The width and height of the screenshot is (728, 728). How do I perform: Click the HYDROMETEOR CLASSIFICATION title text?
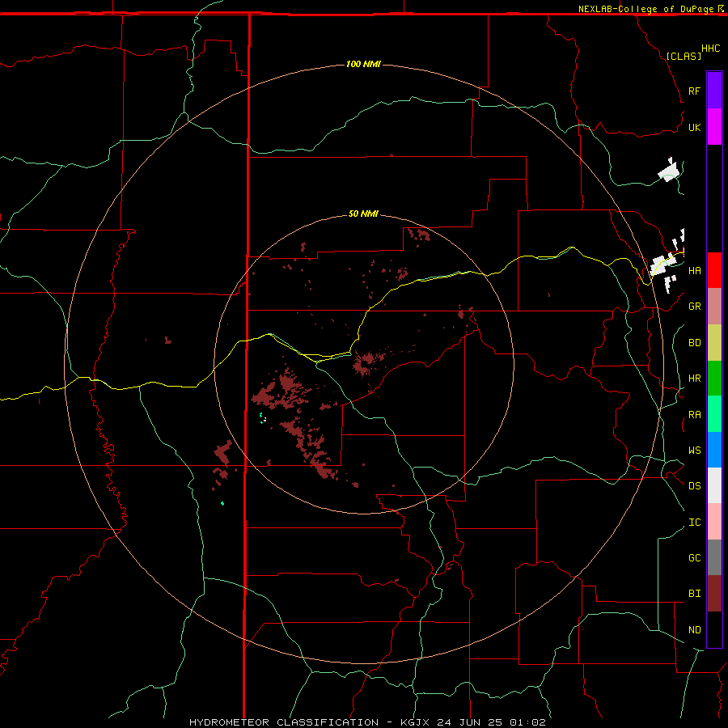pyautogui.click(x=284, y=722)
